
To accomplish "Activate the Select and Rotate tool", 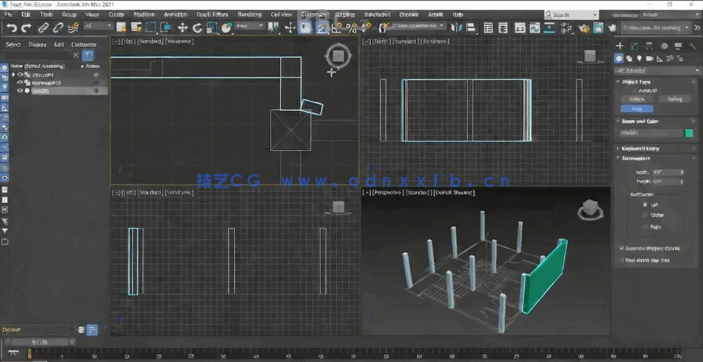I will pyautogui.click(x=197, y=28).
